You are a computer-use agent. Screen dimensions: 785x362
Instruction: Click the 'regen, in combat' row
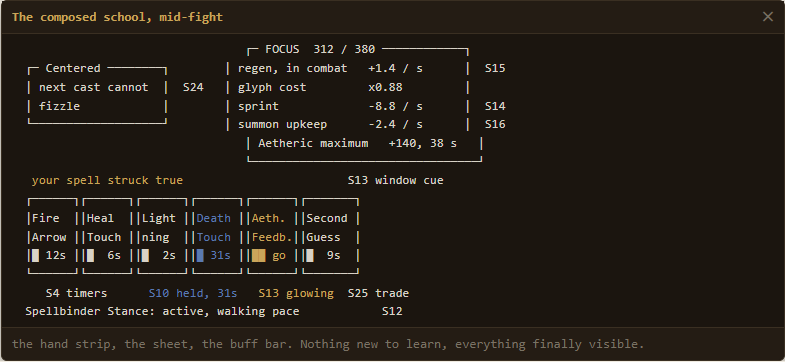[347, 68]
